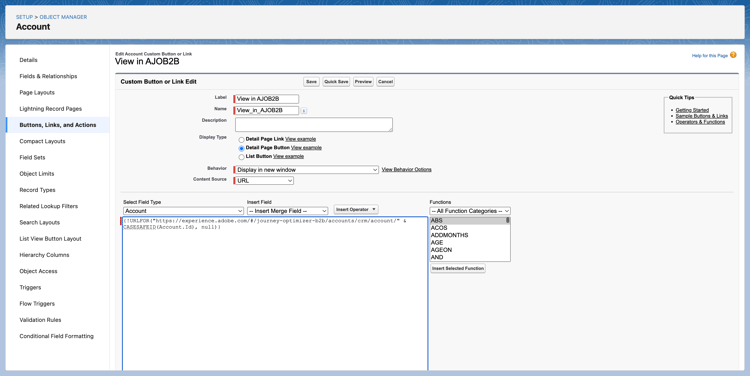Go to Validation Rules
The image size is (750, 376).
point(40,320)
